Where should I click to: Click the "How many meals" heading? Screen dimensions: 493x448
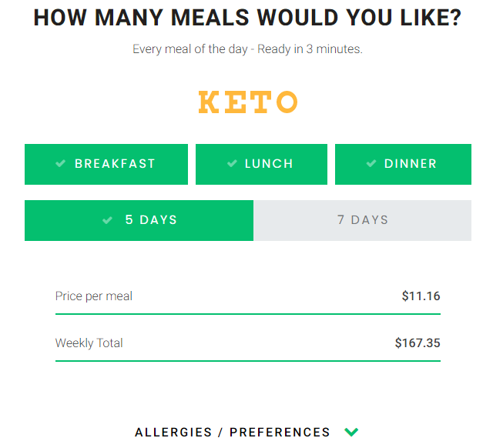(x=246, y=18)
